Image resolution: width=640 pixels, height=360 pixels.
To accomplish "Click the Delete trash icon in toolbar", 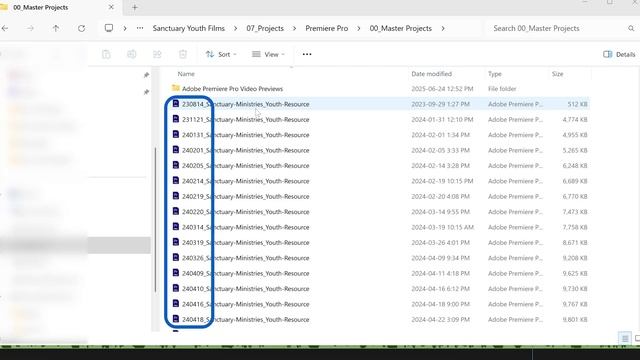I will click(183, 54).
